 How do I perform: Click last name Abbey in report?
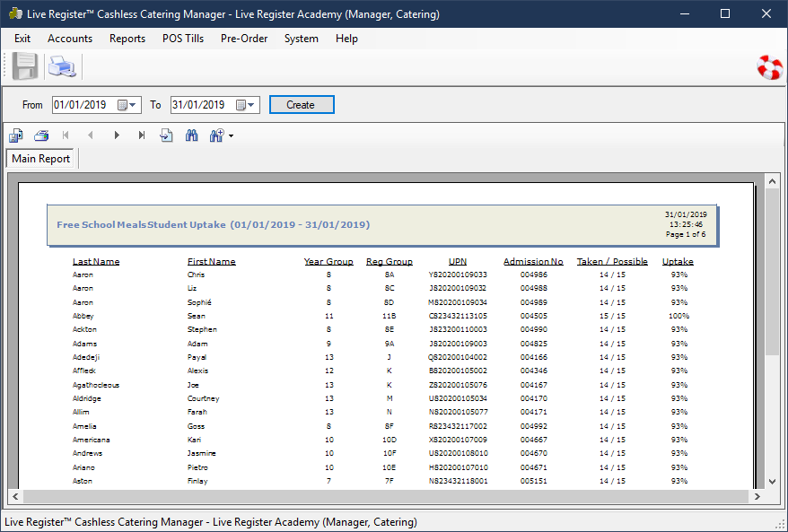pyautogui.click(x=83, y=316)
